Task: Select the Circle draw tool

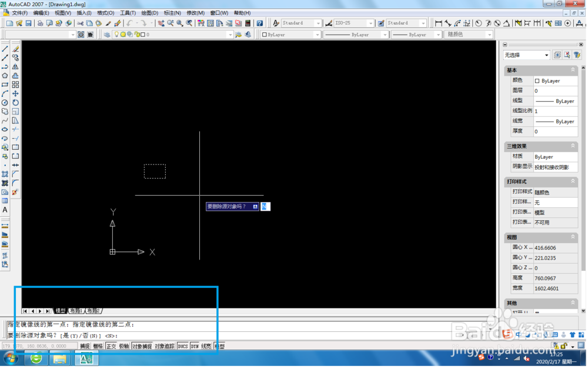Action: (x=5, y=103)
